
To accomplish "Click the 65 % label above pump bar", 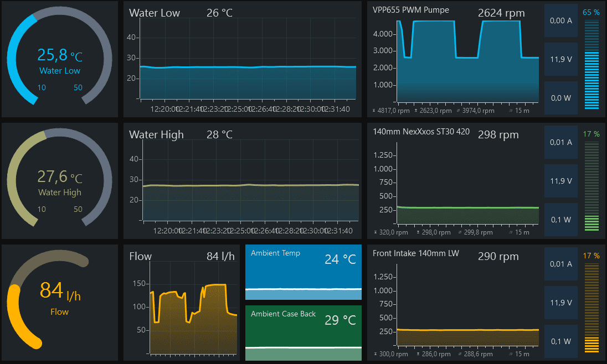I will [x=591, y=12].
